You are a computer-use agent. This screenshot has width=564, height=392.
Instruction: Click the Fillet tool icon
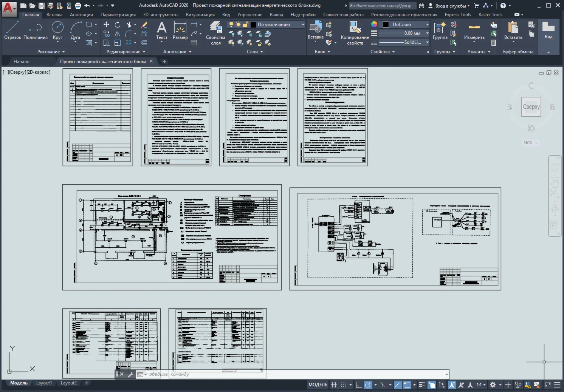click(x=129, y=34)
